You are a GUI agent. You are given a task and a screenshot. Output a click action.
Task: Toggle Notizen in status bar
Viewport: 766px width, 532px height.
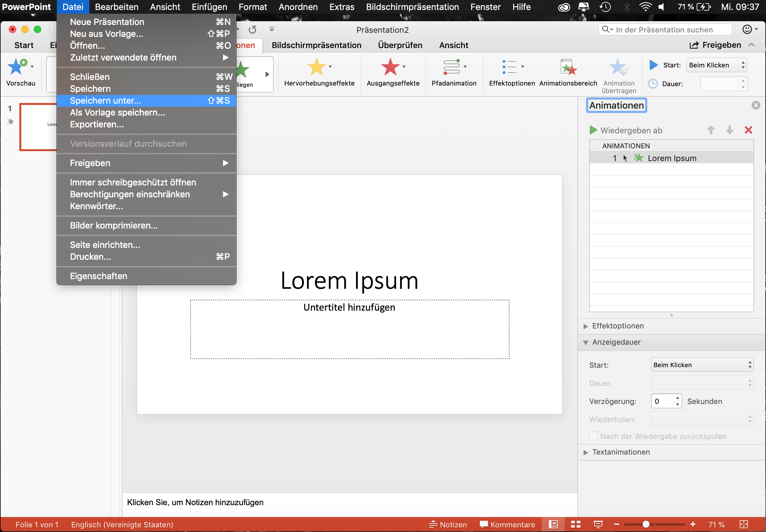click(x=448, y=524)
